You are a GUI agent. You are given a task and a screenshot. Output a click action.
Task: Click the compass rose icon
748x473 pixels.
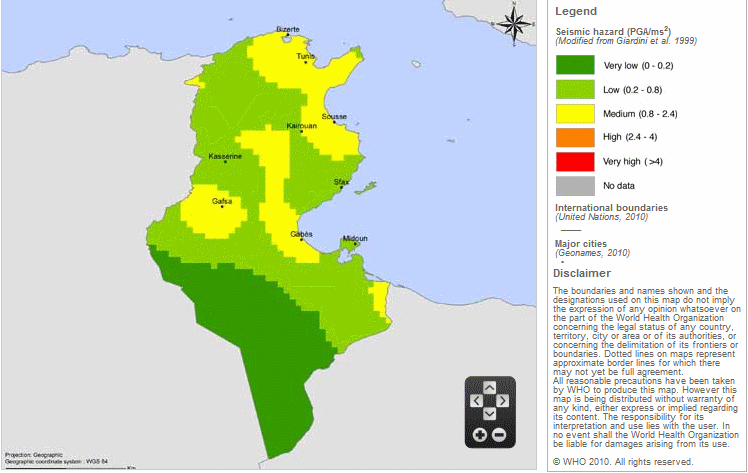(x=514, y=23)
